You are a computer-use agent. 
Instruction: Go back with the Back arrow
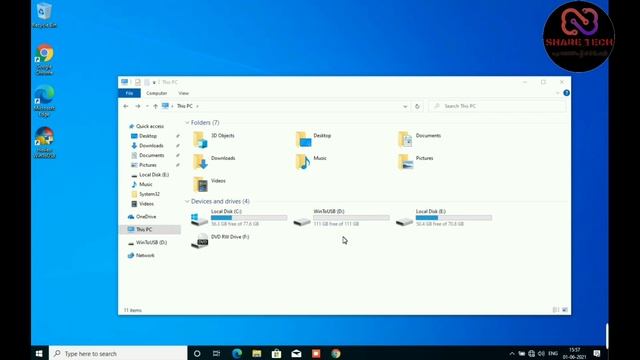tap(126, 106)
